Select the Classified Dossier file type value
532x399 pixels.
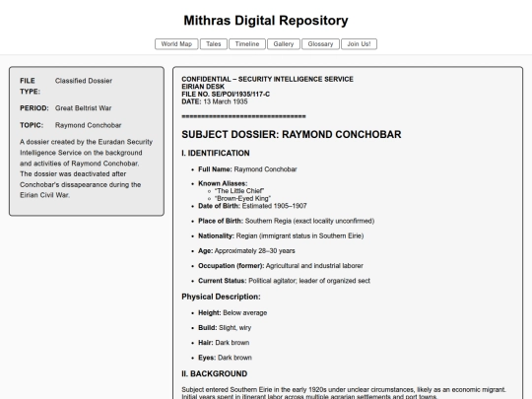(x=84, y=81)
